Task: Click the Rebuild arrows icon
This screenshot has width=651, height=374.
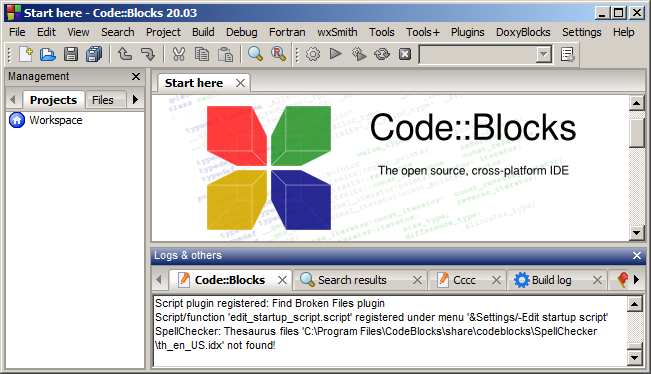Action: coord(382,54)
